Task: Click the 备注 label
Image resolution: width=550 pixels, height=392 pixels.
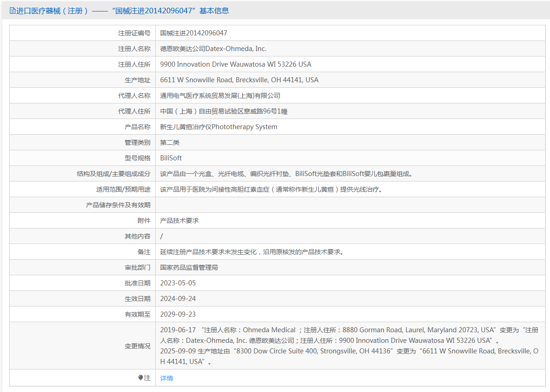Action: click(x=144, y=252)
